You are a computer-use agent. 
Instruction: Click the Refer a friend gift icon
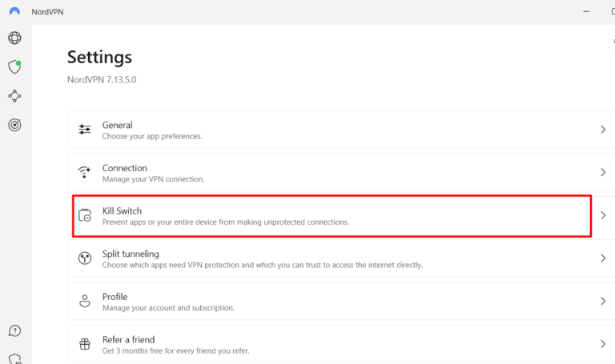pyautogui.click(x=85, y=344)
